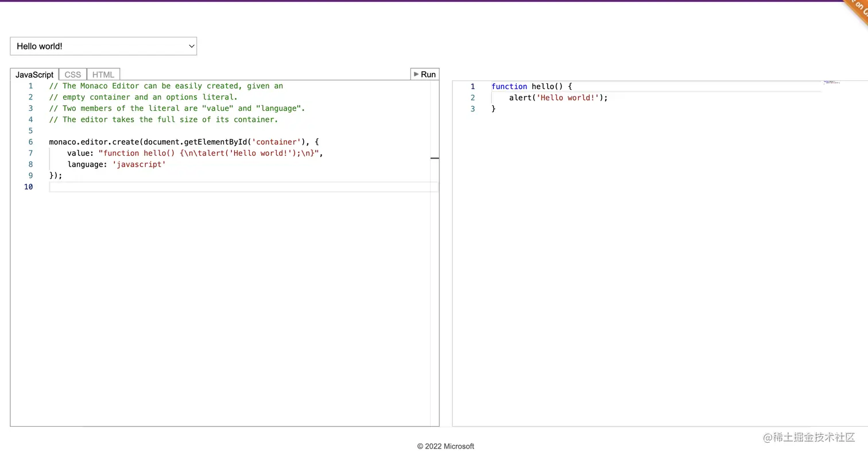Click the minimap in the right editor

click(831, 83)
